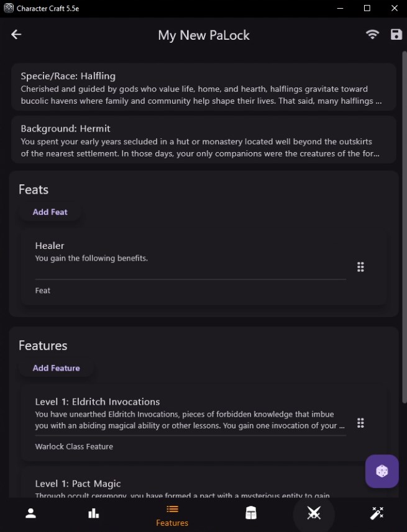The width and height of the screenshot is (407, 532).
Task: Open the dice roller button
Action: pos(382,471)
